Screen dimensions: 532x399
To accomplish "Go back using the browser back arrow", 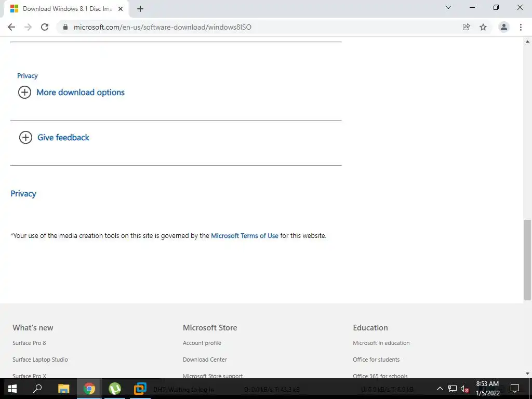I will click(11, 27).
